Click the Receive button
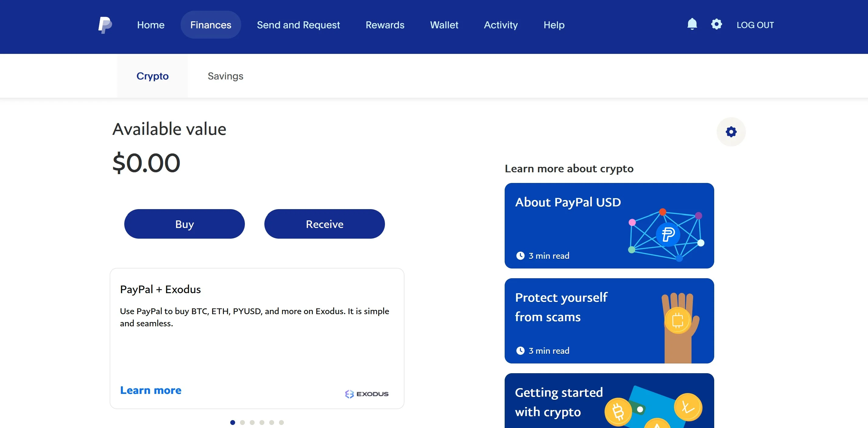The height and width of the screenshot is (428, 868). point(324,224)
